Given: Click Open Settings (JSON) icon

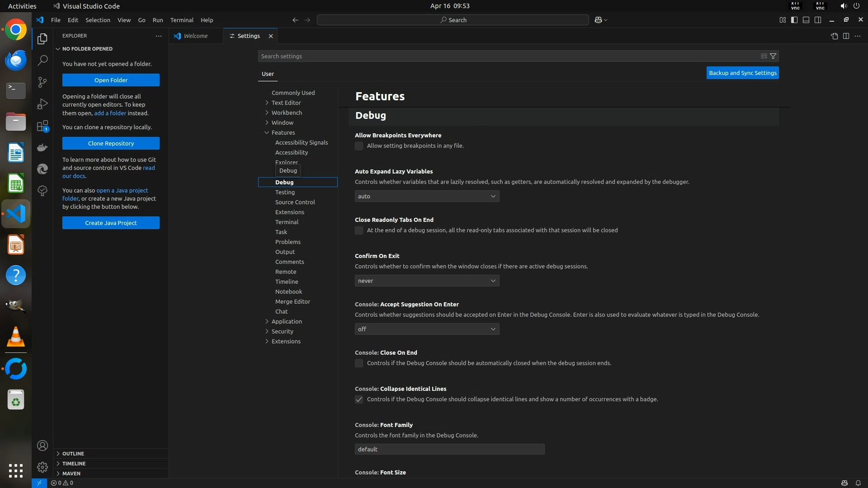Looking at the screenshot, I should (x=834, y=36).
